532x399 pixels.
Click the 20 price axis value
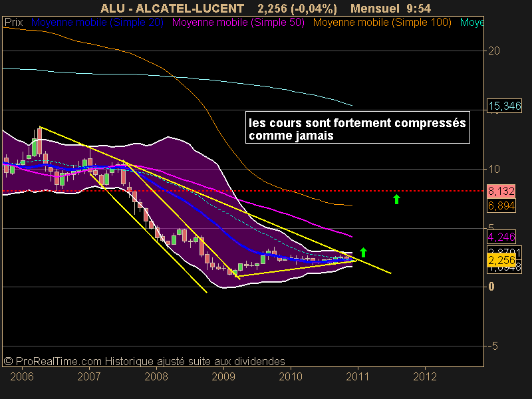[494, 51]
